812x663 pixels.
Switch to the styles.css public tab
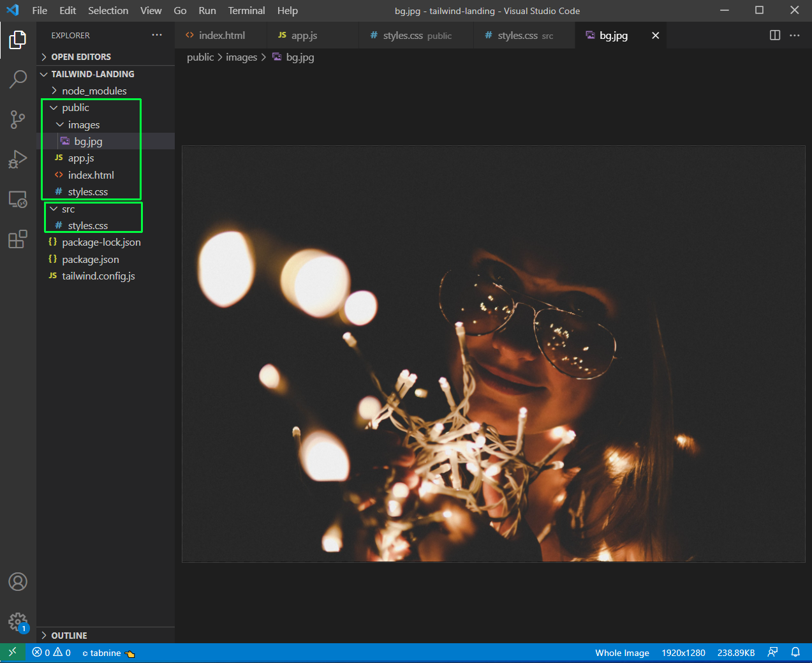[x=417, y=36]
